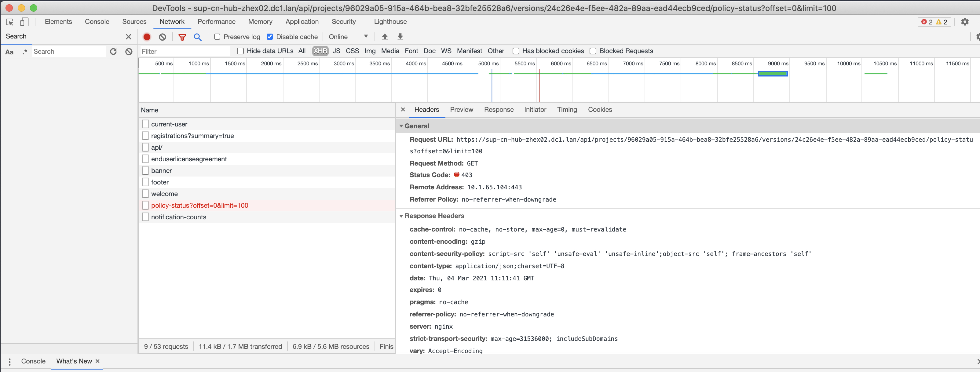Switch to the Console panel tab
This screenshot has height=372, width=980.
click(x=97, y=22)
